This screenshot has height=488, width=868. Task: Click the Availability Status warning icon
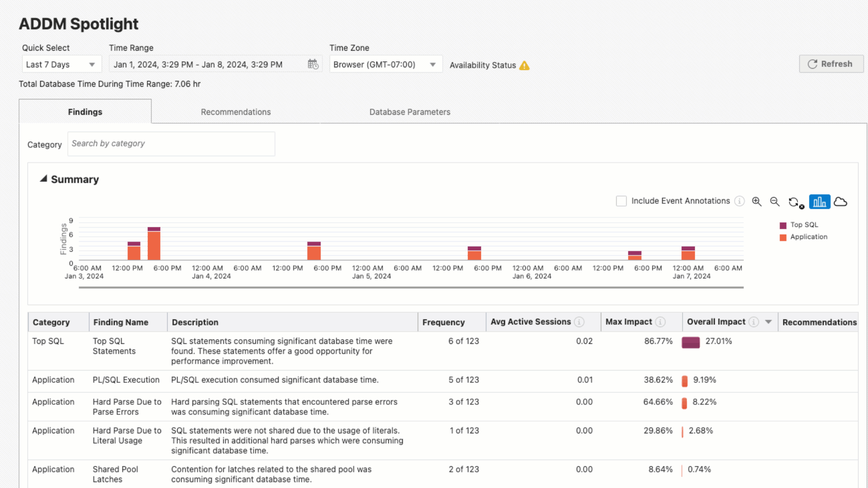coord(524,66)
